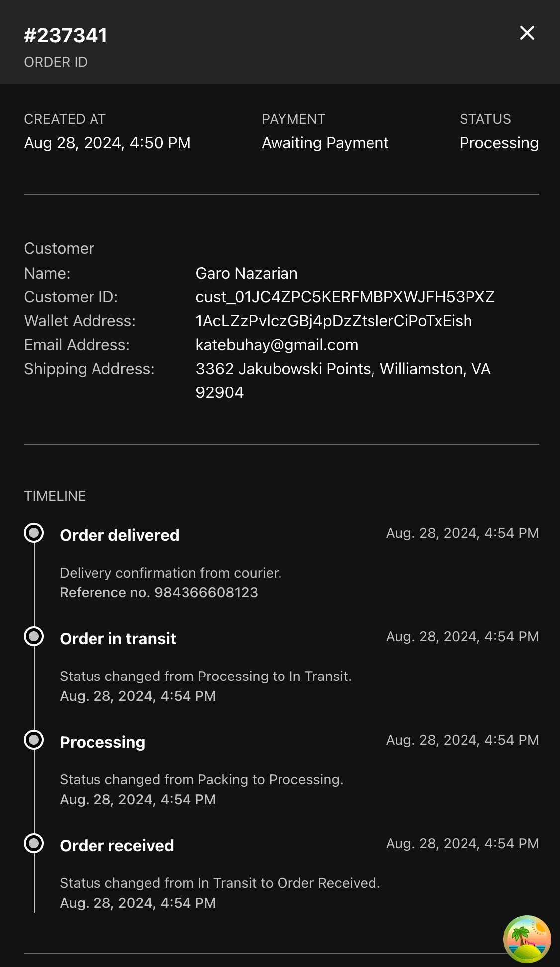Click the Processing timeline marker circle
The width and height of the screenshot is (560, 967).
point(34,740)
